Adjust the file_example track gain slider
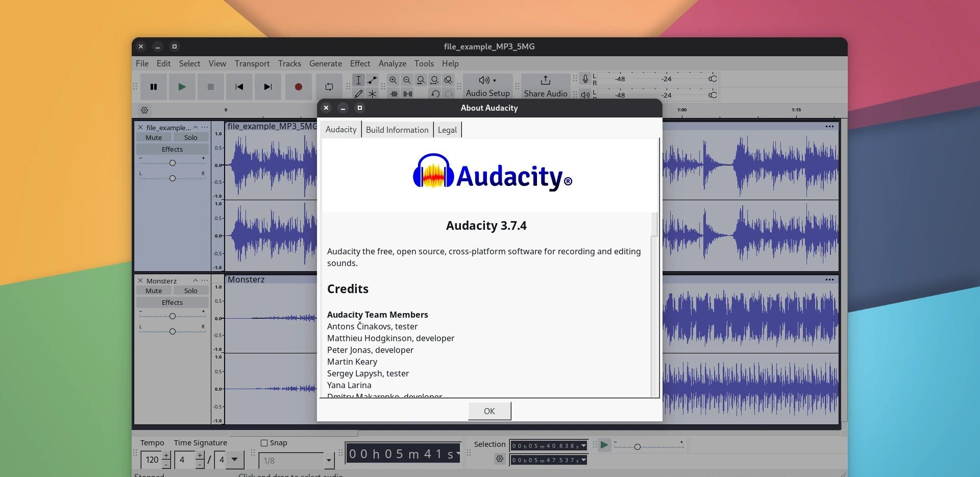The width and height of the screenshot is (980, 477). coord(172,162)
